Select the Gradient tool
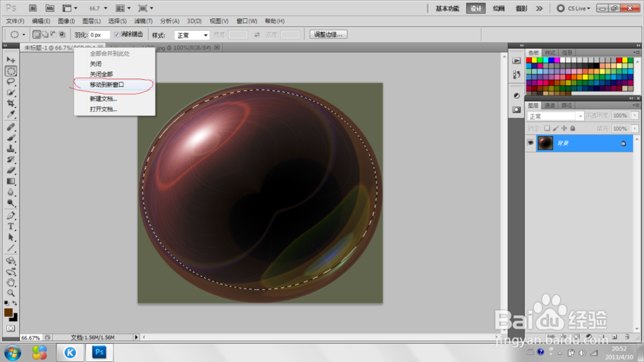Screen dimensions: 644x362 point(11,181)
